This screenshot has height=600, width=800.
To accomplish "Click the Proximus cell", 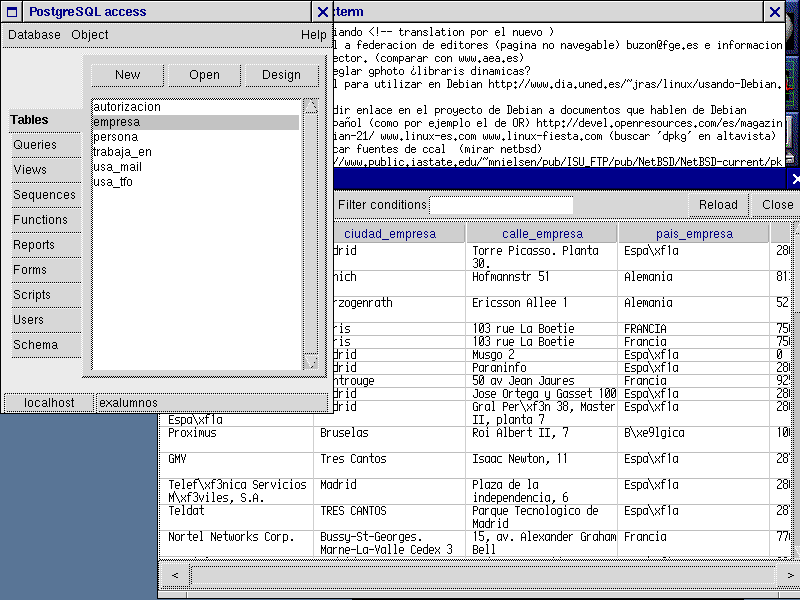I will [x=237, y=439].
